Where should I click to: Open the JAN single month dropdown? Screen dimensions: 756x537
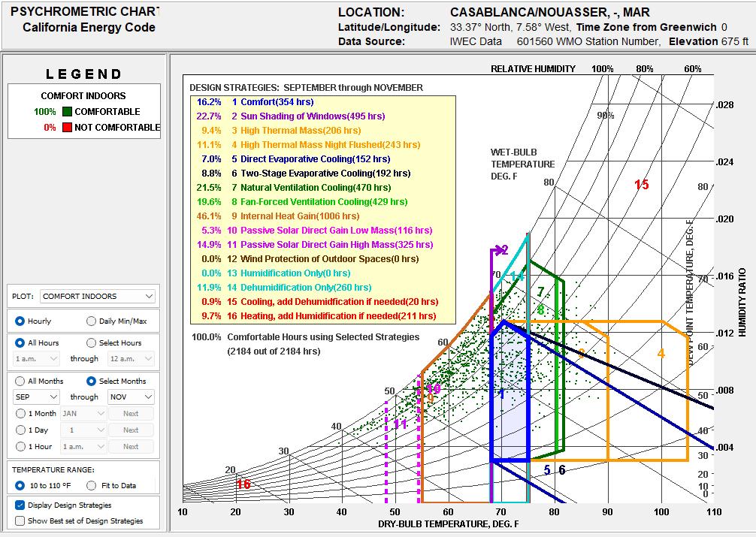[83, 414]
